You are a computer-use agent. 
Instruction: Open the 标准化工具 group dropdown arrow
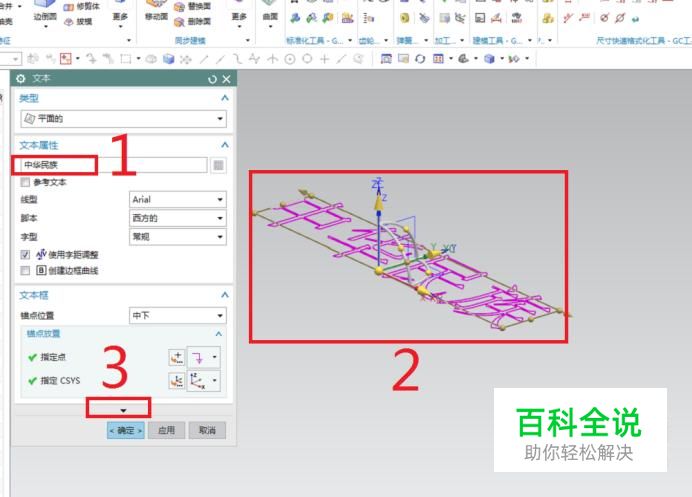coord(350,41)
